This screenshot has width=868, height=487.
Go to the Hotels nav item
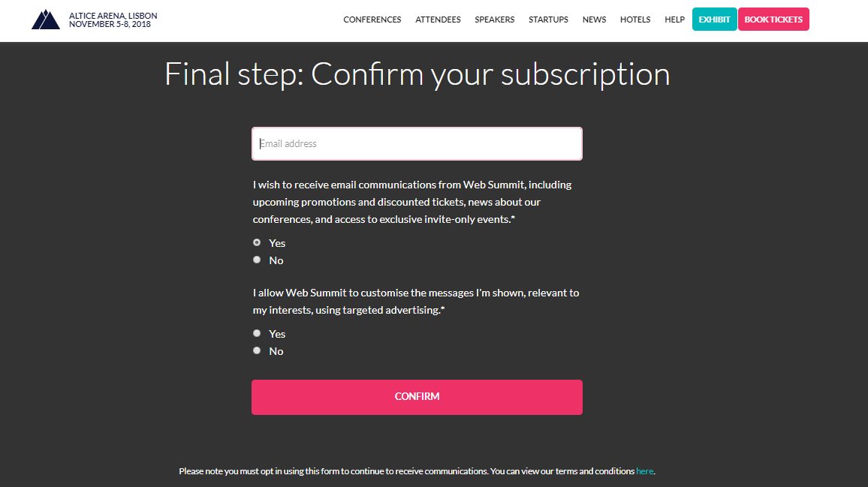(x=635, y=20)
